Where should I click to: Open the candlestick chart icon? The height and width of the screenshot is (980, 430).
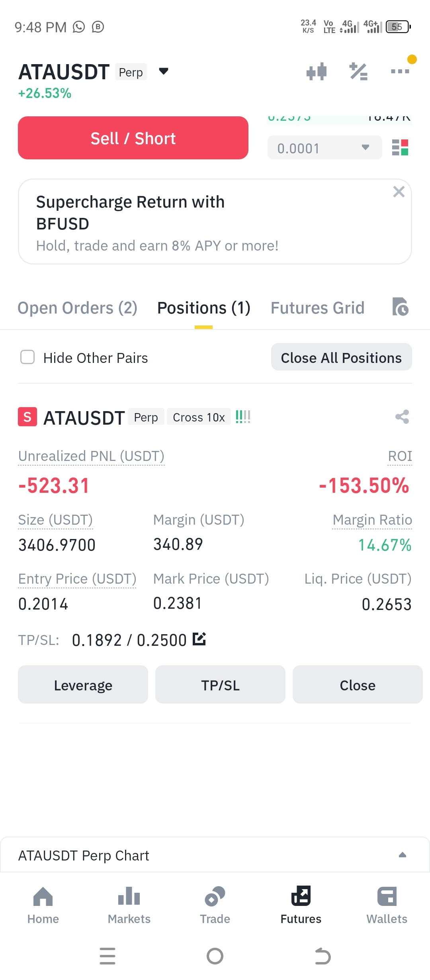(x=317, y=72)
